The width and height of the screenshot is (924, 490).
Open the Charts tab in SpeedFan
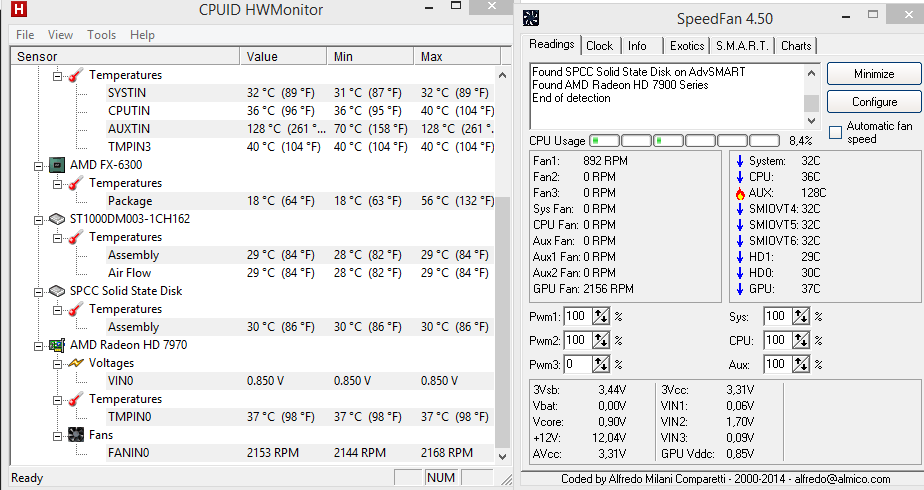[796, 46]
